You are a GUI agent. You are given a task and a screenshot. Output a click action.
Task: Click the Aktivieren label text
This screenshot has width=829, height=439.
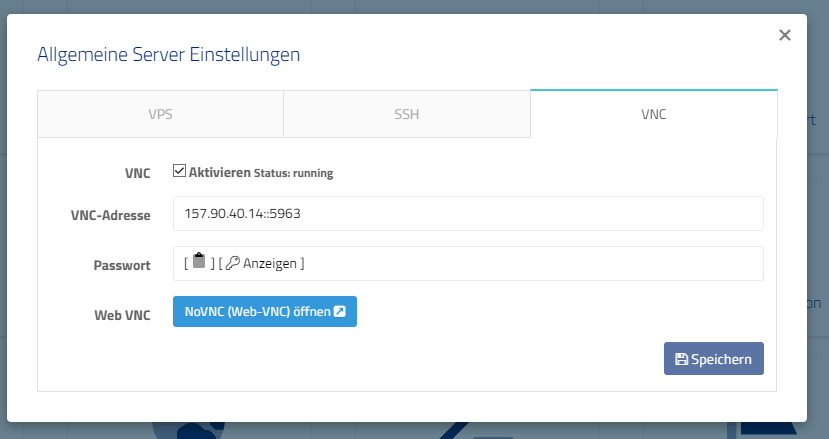coord(219,172)
